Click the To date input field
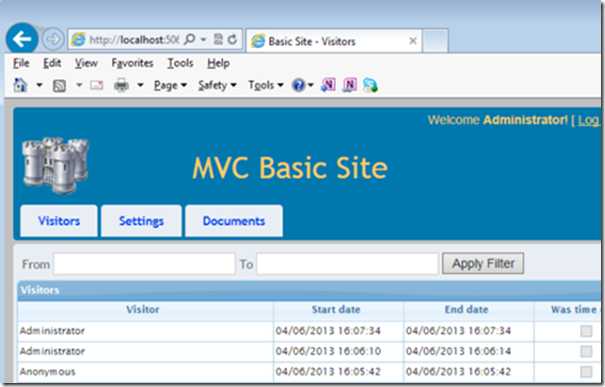This screenshot has height=387, width=605. pyautogui.click(x=347, y=264)
